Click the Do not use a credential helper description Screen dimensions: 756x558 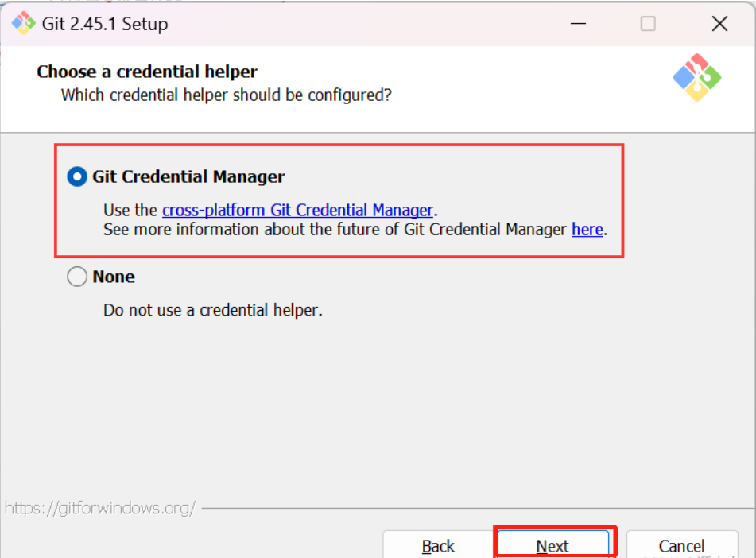click(213, 310)
